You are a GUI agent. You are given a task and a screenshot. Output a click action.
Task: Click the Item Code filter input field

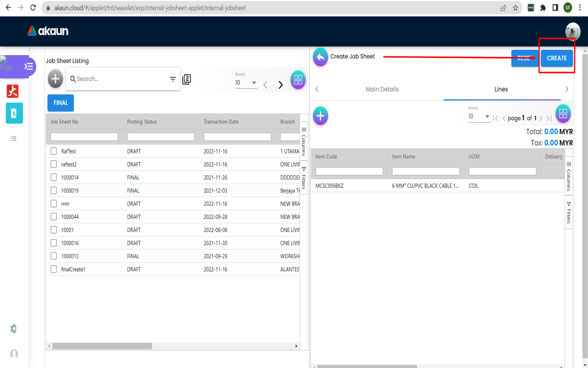point(349,171)
